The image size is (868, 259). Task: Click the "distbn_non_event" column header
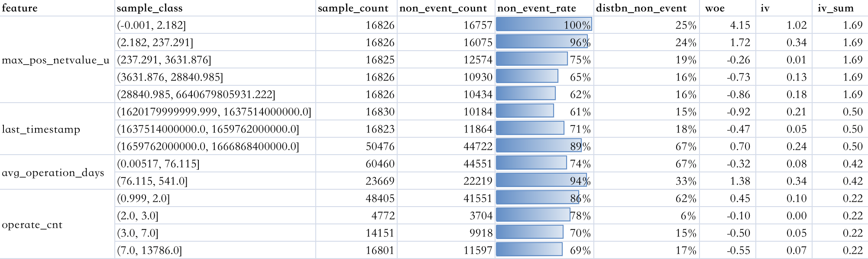(x=641, y=8)
